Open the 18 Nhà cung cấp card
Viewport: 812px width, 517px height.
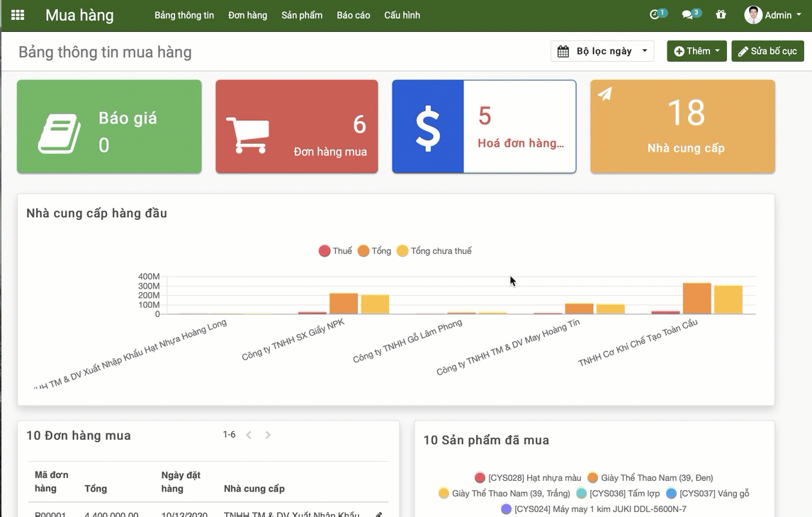(x=682, y=126)
